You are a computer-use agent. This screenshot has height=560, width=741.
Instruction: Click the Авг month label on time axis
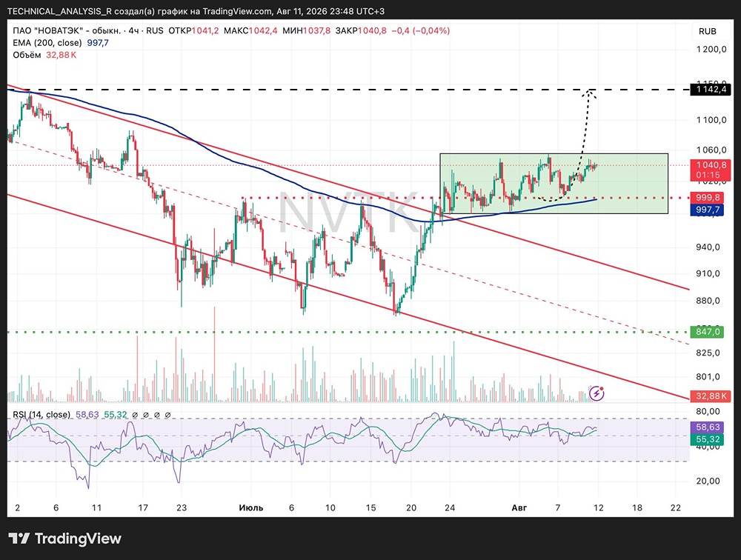coord(519,508)
